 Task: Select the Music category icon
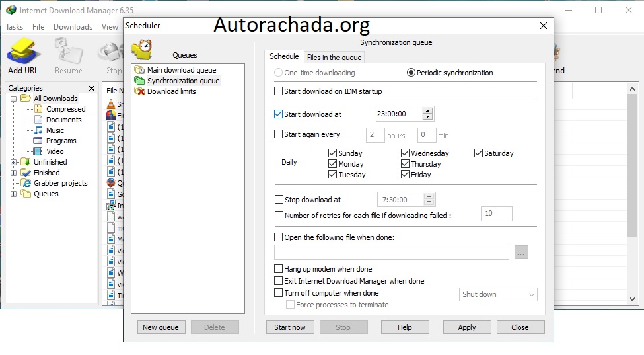click(x=38, y=130)
